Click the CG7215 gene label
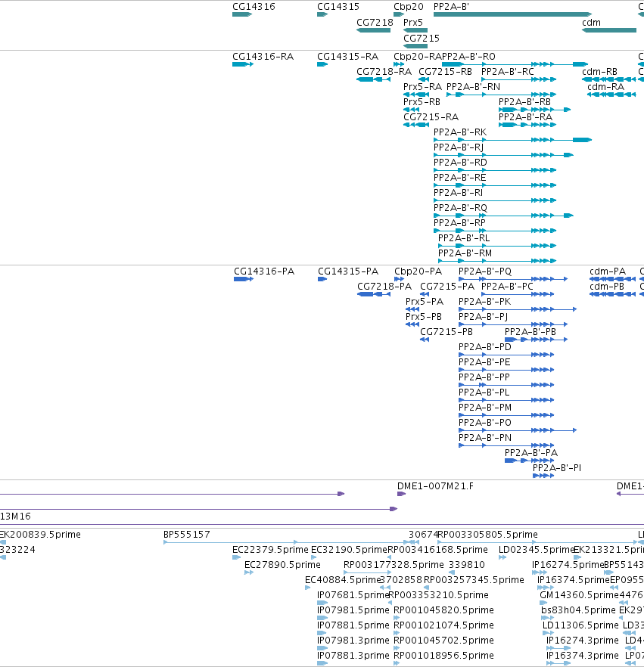Image resolution: width=644 pixels, height=667 pixels. [x=422, y=39]
